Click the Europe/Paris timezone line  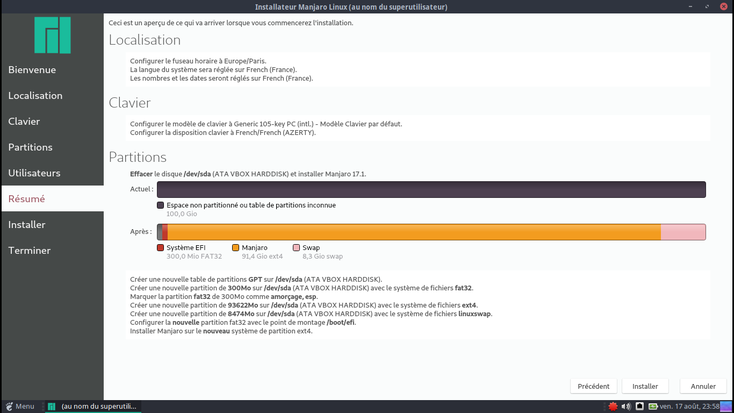[x=198, y=61]
